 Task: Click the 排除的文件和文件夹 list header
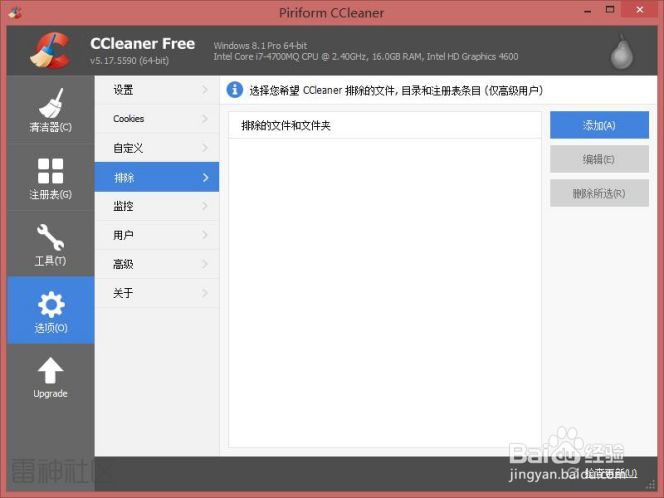(x=385, y=125)
